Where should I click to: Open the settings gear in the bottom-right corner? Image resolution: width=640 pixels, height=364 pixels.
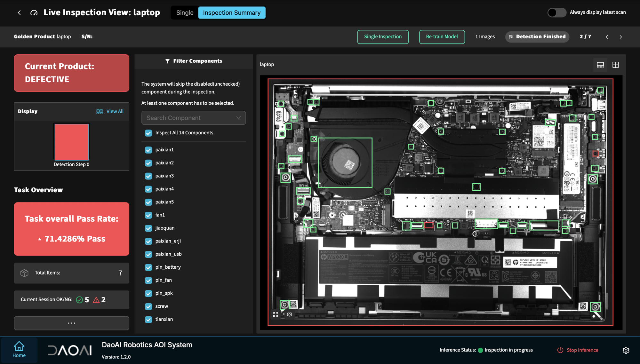[626, 350]
